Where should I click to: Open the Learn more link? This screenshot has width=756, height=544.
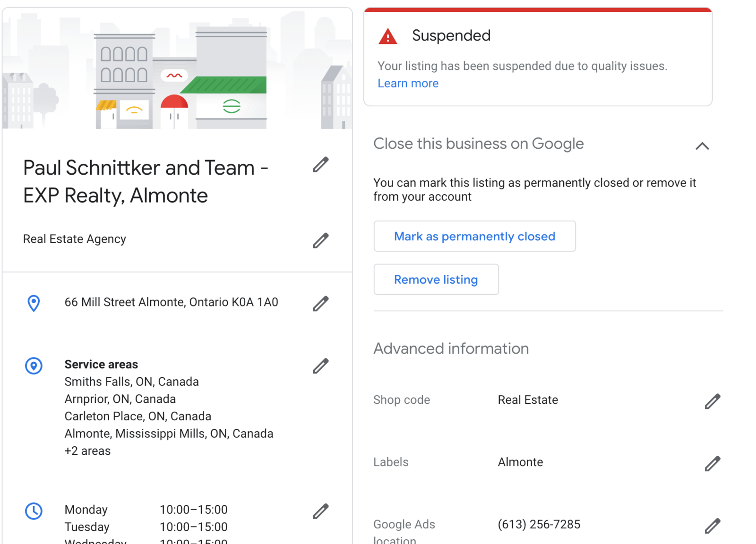408,83
